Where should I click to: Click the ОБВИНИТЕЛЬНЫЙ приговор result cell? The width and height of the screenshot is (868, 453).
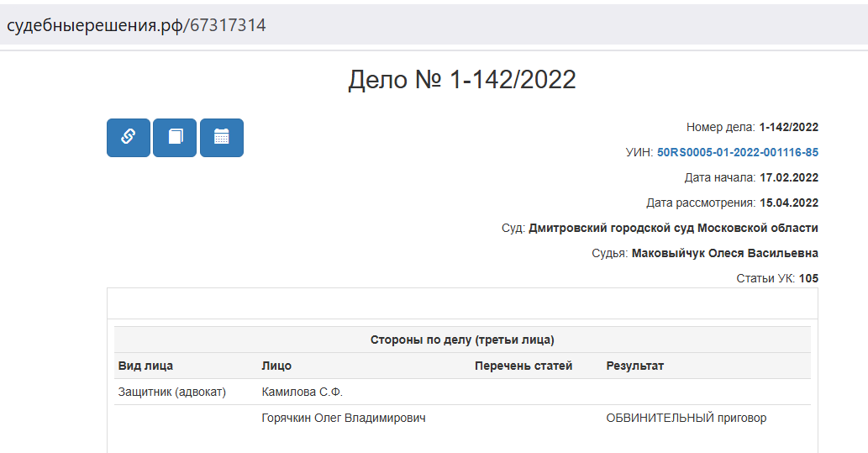[687, 418]
